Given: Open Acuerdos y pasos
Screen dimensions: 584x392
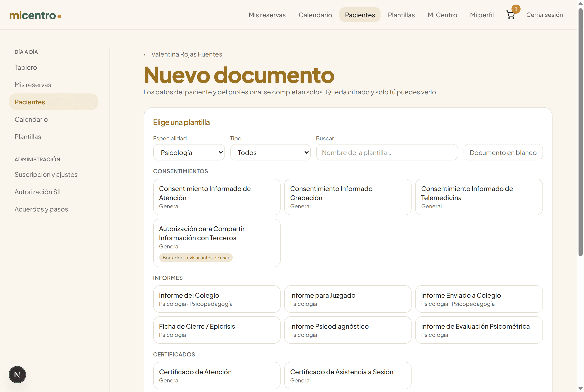Looking at the screenshot, I should tap(53, 209).
